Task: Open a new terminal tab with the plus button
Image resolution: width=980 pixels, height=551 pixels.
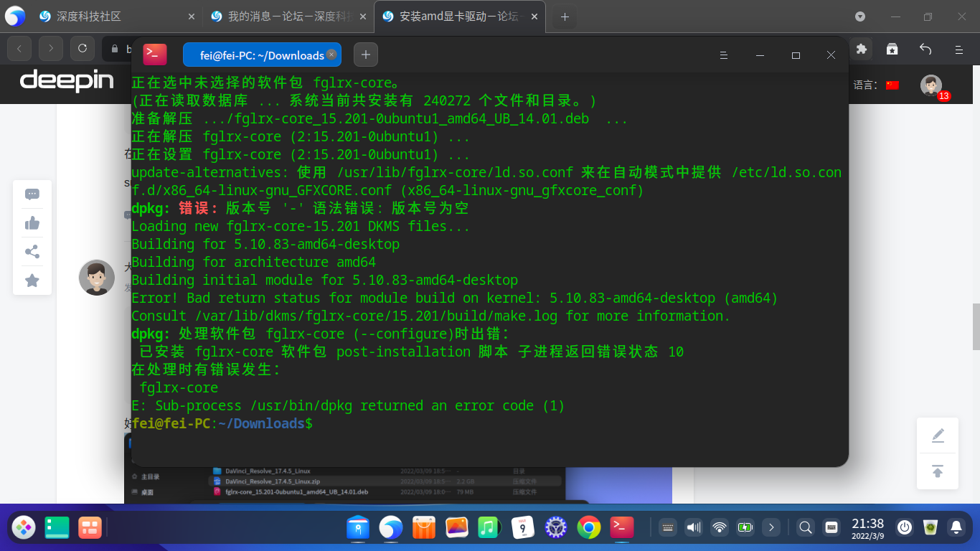Action: pyautogui.click(x=366, y=55)
